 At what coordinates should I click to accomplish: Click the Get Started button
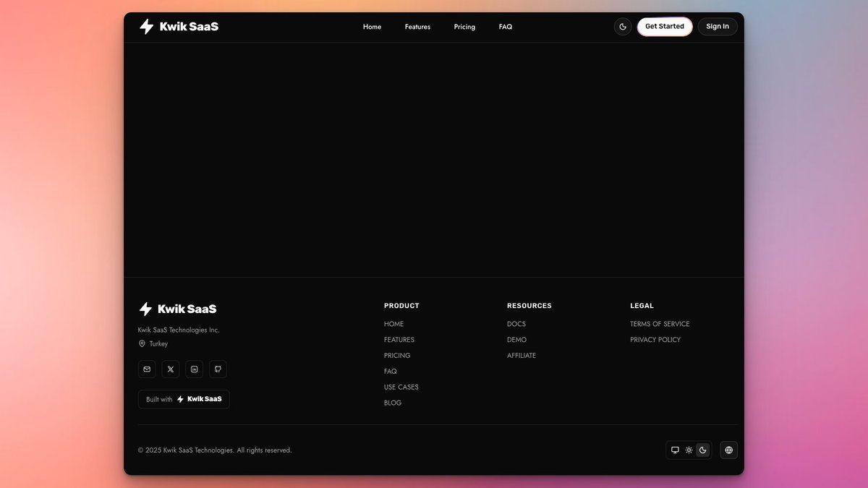(664, 26)
